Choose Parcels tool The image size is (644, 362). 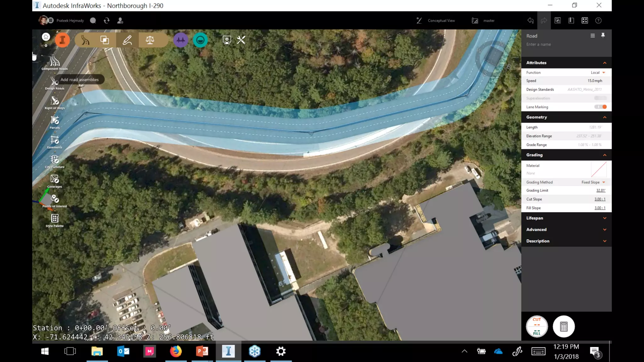55,122
